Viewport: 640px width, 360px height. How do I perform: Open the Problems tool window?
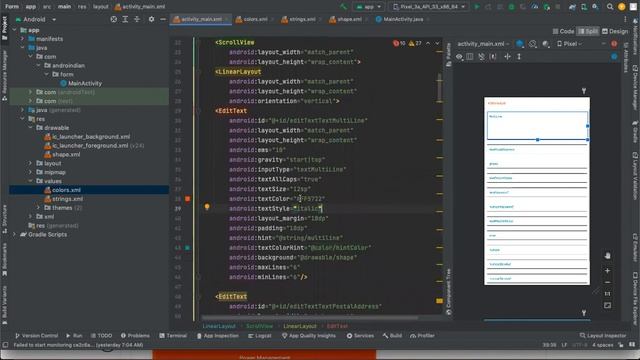click(x=135, y=336)
